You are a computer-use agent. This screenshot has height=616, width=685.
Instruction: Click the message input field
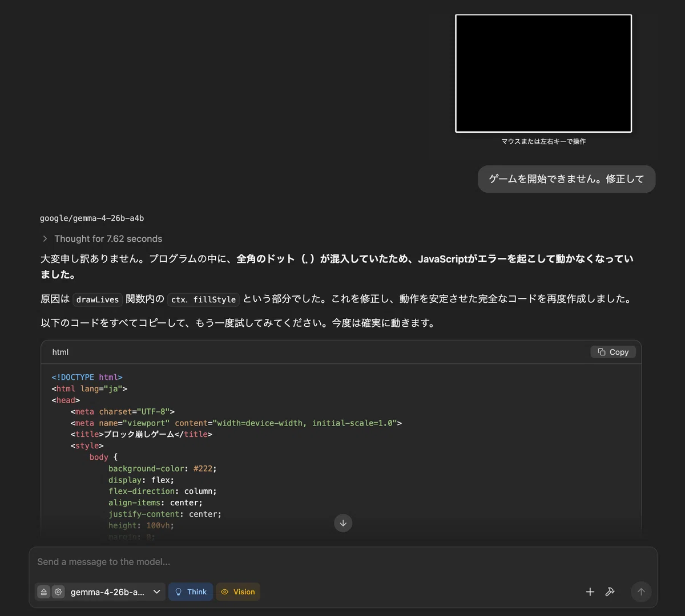(342, 562)
